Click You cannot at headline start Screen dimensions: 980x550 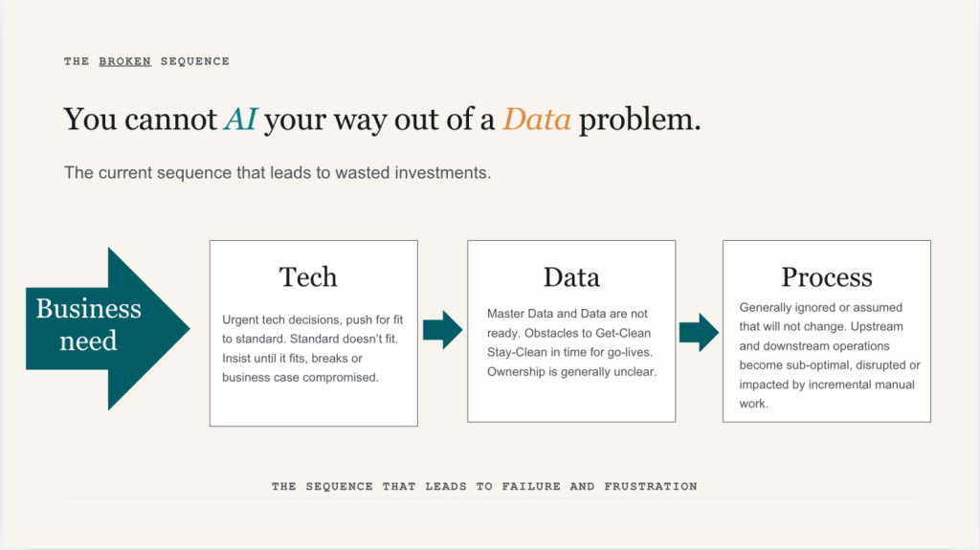[141, 119]
